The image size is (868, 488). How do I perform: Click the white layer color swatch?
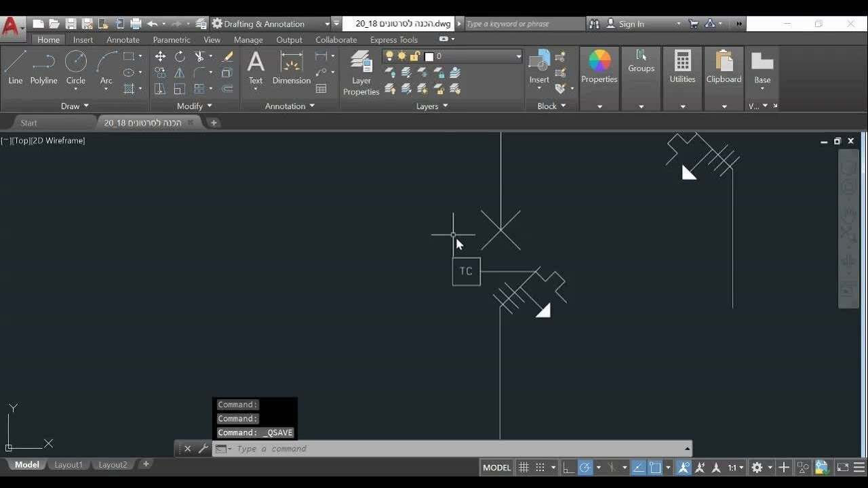(429, 56)
